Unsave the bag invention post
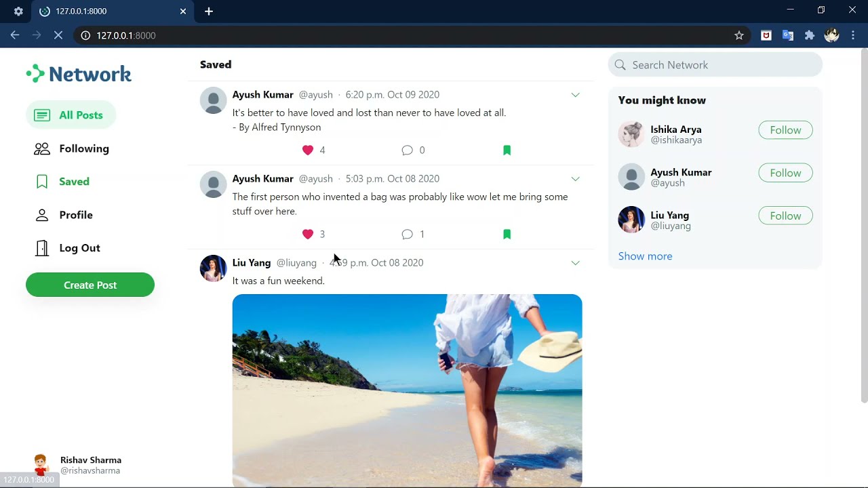 click(507, 235)
